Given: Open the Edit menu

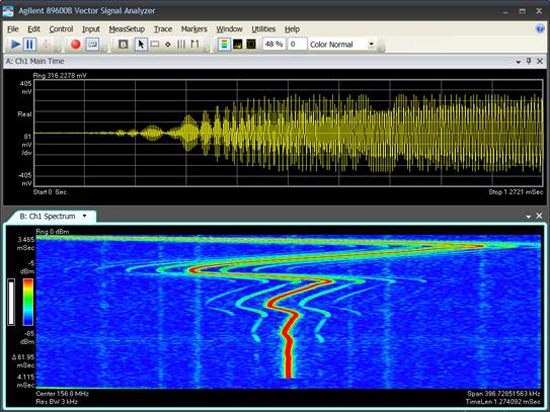Looking at the screenshot, I should point(34,29).
